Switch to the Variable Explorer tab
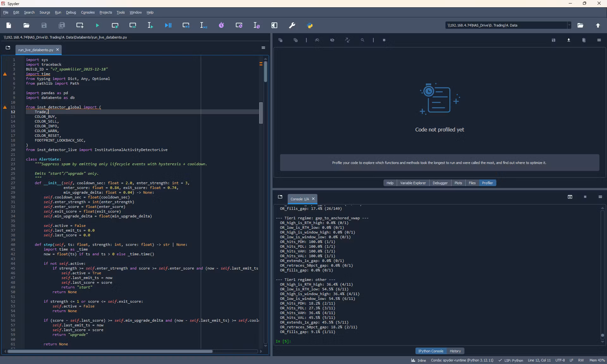Image resolution: width=607 pixels, height=364 pixels. (413, 183)
